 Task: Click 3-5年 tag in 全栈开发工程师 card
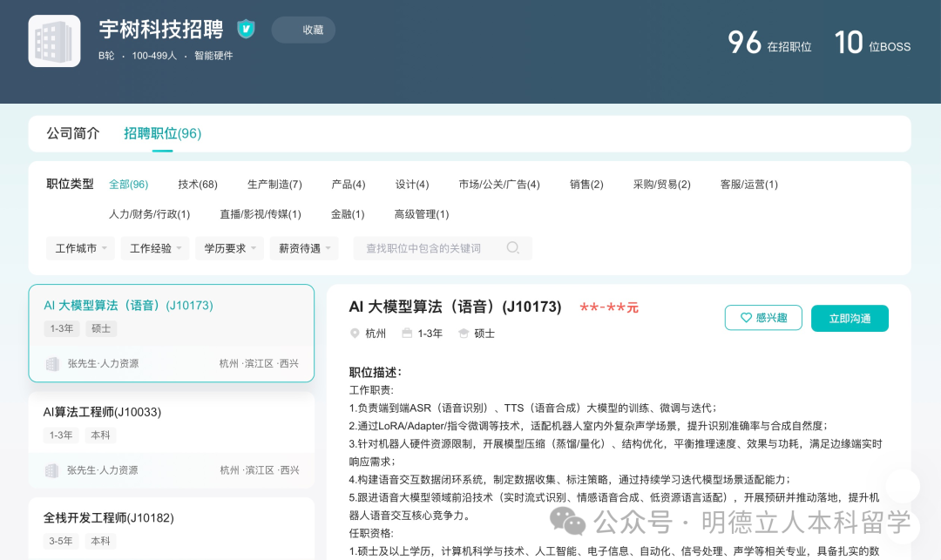tap(61, 541)
